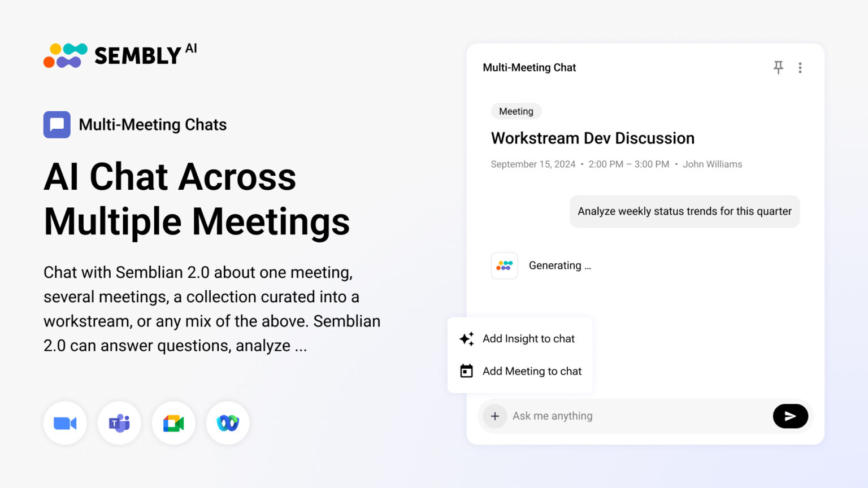Expand the Add Meeting to chat option
The height and width of the screenshot is (488, 868).
(x=532, y=371)
